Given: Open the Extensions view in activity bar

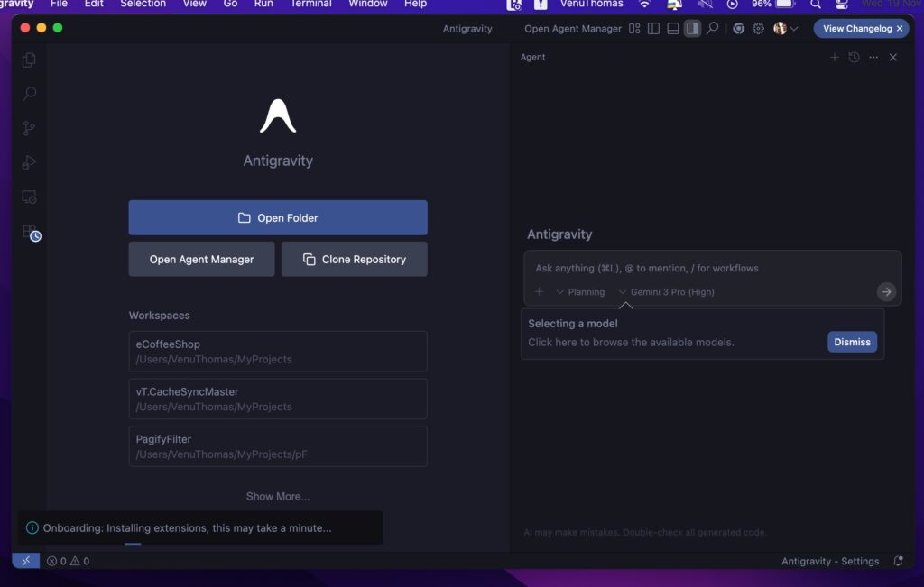Looking at the screenshot, I should coord(29,233).
